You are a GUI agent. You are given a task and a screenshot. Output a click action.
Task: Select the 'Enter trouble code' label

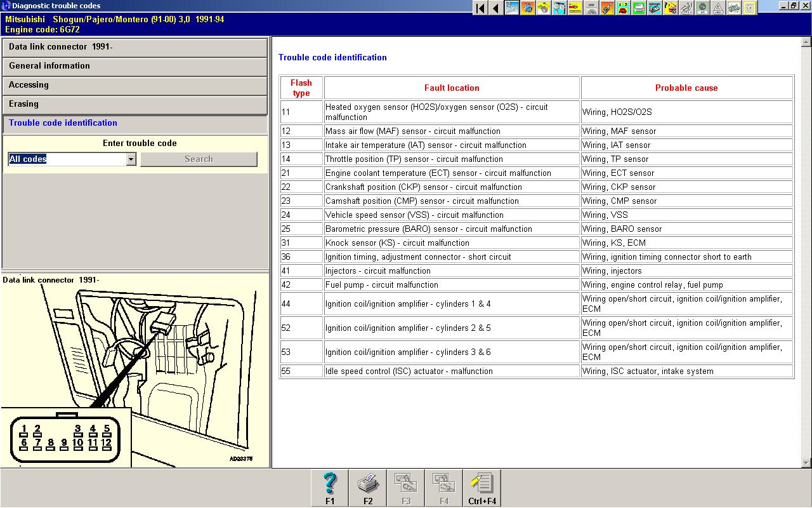140,143
